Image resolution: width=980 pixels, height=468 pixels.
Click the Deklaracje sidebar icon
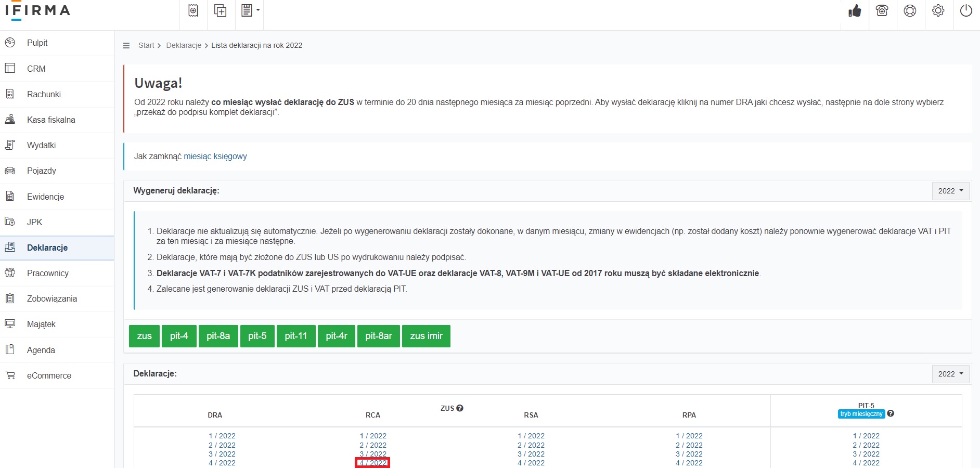pos(10,247)
